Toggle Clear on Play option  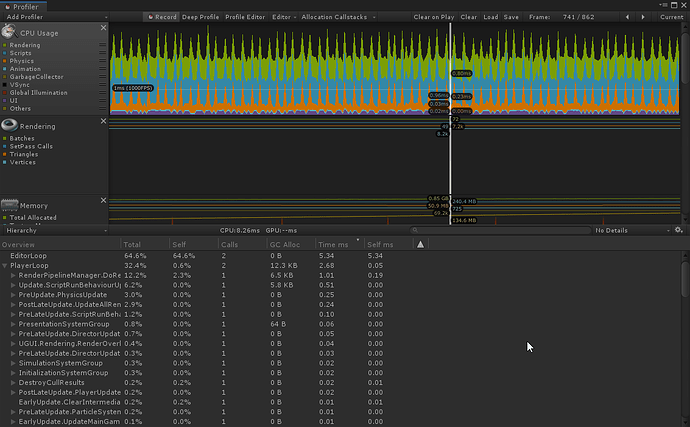click(435, 17)
